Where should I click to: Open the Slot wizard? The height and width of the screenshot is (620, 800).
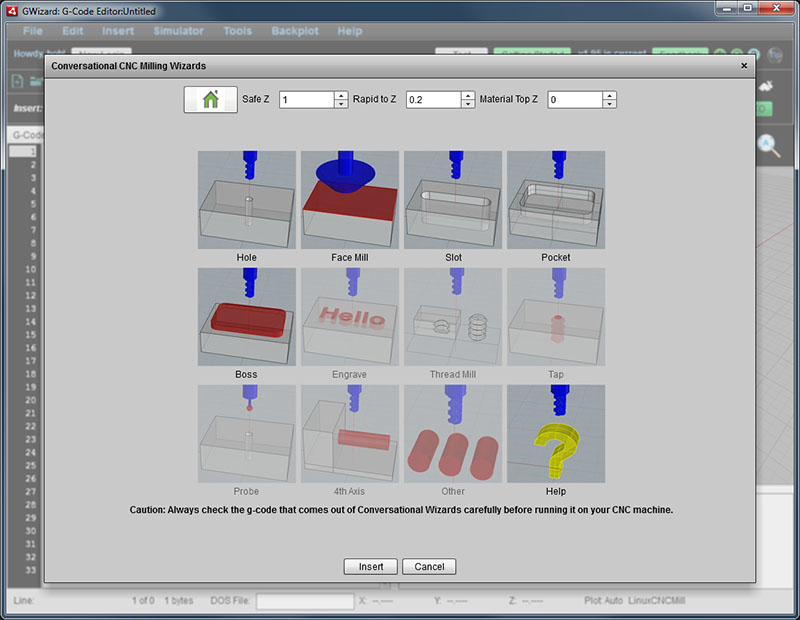(x=452, y=199)
